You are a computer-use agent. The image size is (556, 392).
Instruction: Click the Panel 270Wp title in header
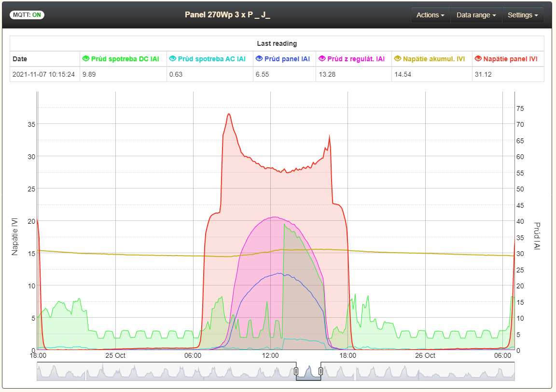[227, 15]
